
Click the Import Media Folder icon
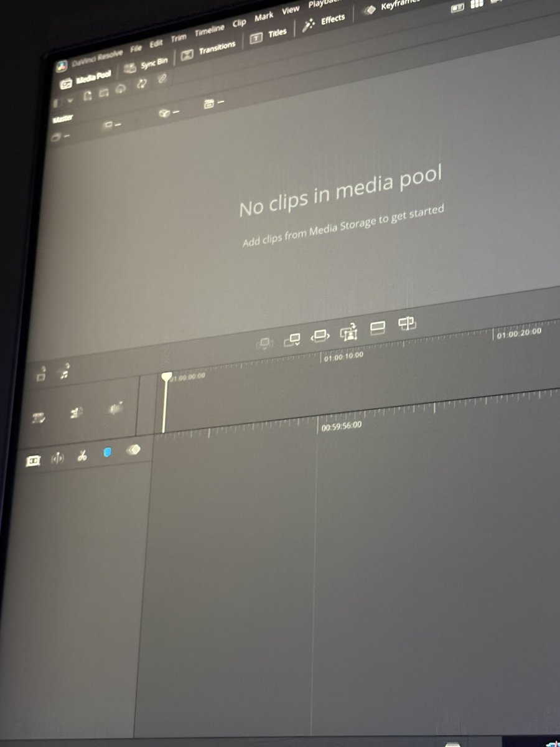pyautogui.click(x=104, y=92)
